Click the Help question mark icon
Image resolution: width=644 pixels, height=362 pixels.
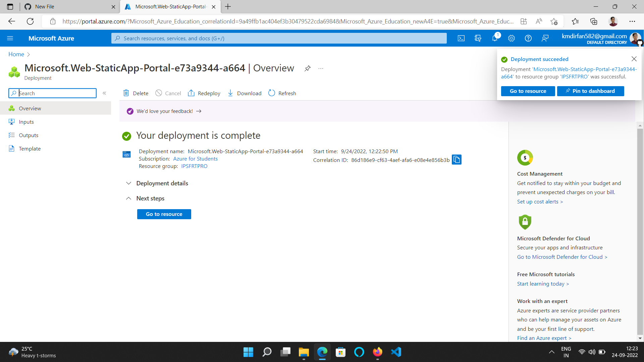click(x=528, y=38)
